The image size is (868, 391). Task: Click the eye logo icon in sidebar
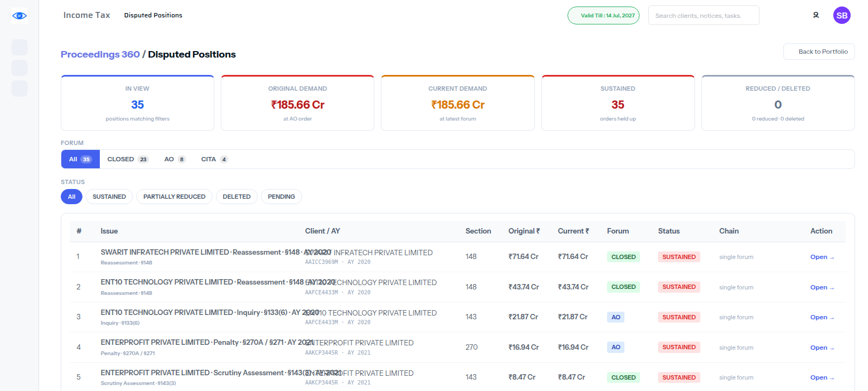pyautogui.click(x=20, y=16)
